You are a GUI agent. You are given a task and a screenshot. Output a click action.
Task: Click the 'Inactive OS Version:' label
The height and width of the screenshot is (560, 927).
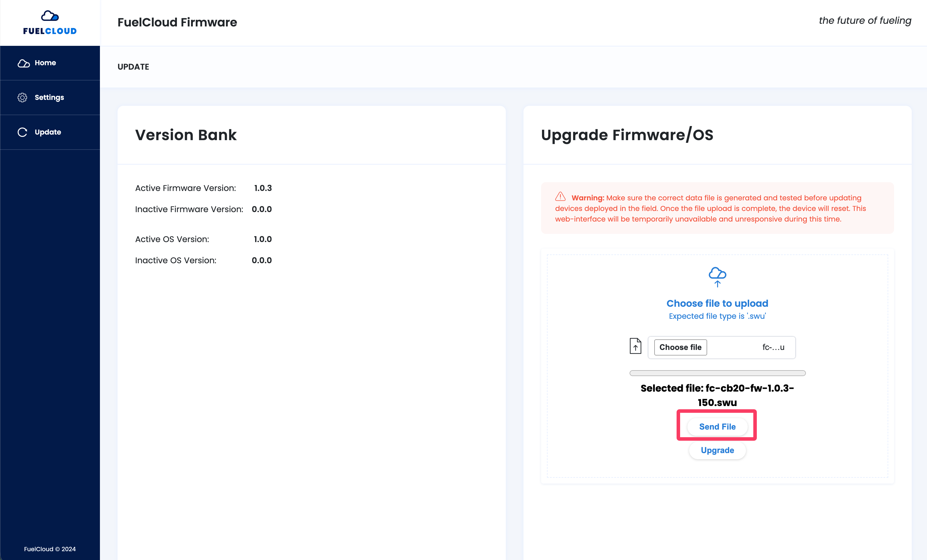tap(176, 260)
